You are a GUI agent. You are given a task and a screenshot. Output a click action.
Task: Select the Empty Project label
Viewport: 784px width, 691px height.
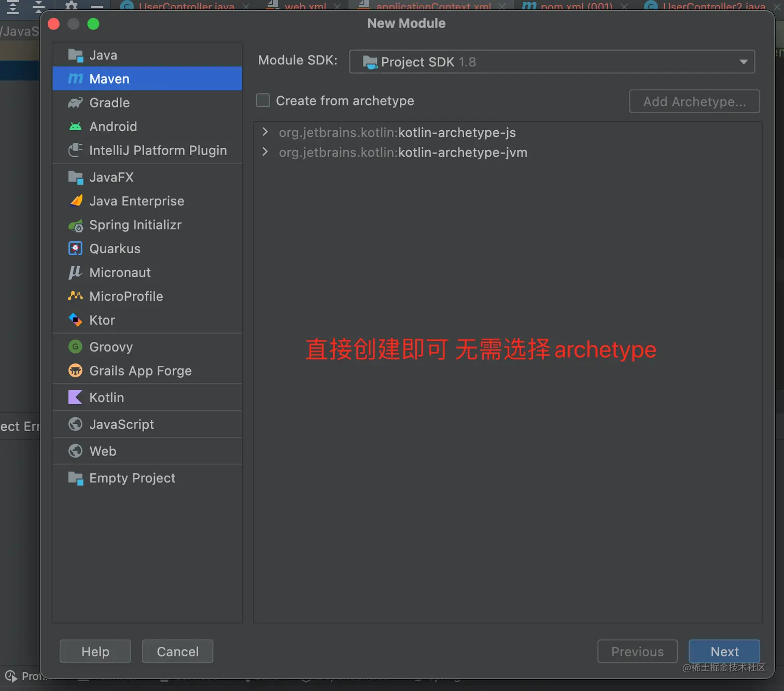[x=132, y=478]
